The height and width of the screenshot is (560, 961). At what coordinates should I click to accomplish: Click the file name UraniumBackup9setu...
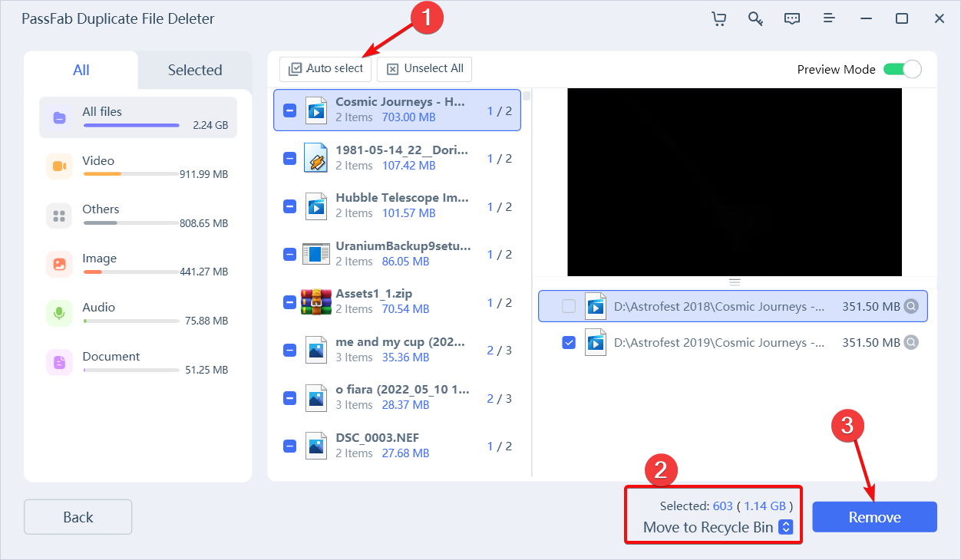tap(404, 245)
